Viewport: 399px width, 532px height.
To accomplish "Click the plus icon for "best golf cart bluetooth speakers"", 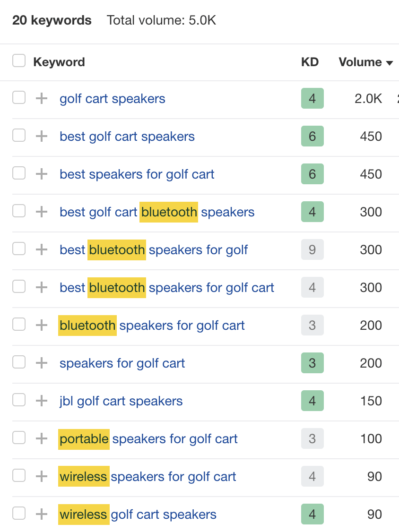I will [42, 212].
